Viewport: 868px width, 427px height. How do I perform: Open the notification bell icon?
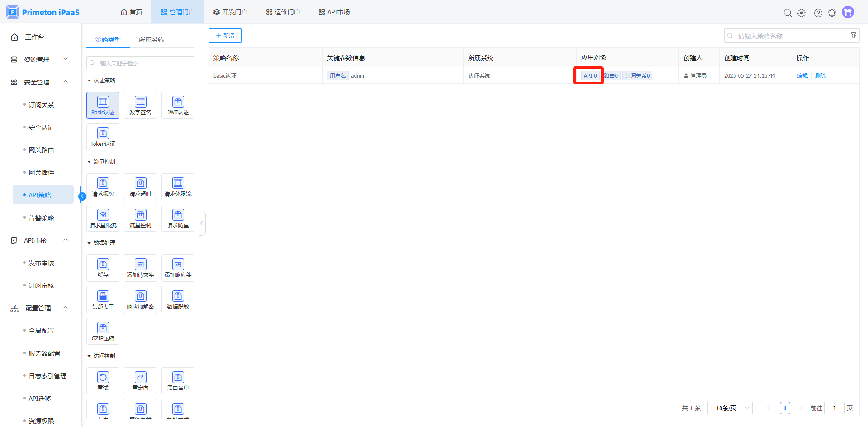832,13
